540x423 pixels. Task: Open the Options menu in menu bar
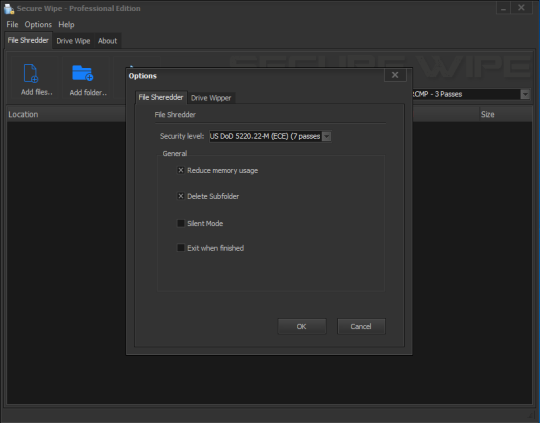(38, 24)
